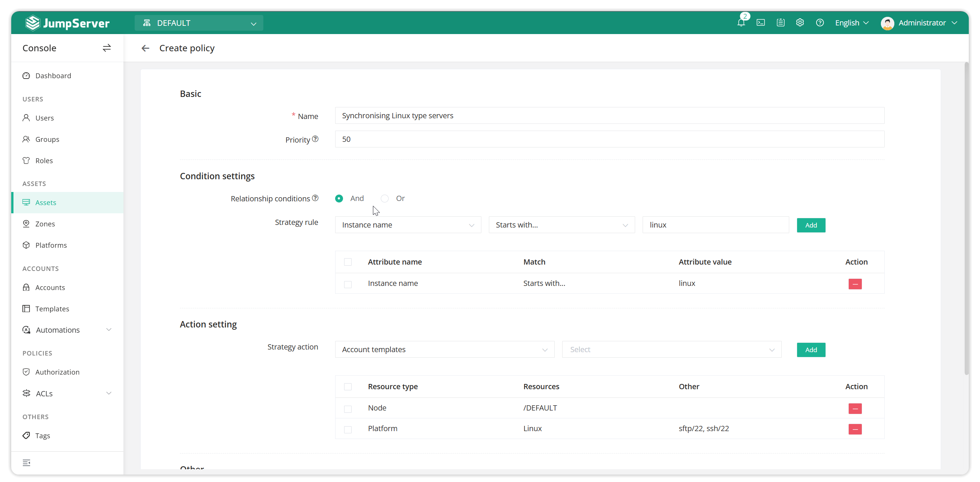
Task: Open the empty Select dropdown
Action: 671,350
